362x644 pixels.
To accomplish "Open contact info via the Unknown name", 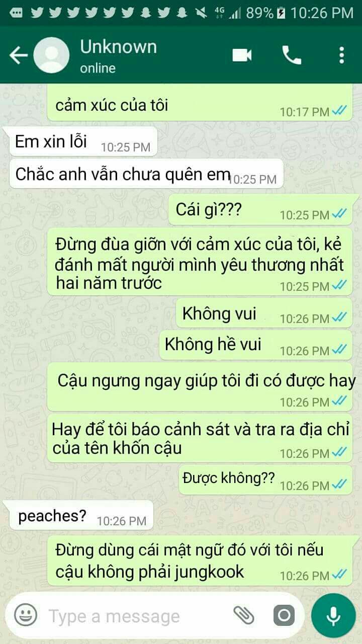I will (118, 47).
